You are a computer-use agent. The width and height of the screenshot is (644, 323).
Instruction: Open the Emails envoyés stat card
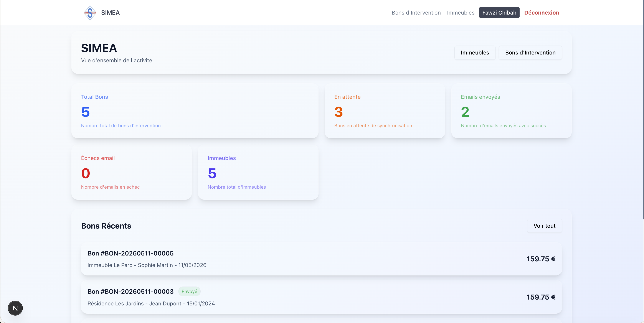point(511,111)
